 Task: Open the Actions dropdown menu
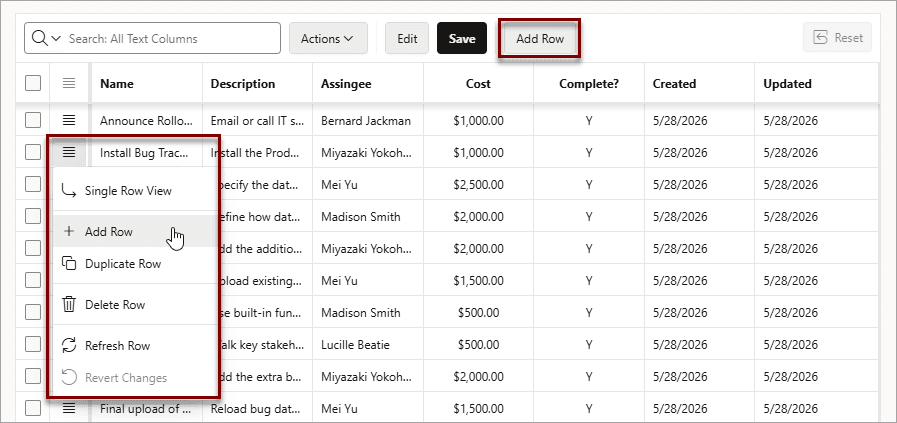328,38
